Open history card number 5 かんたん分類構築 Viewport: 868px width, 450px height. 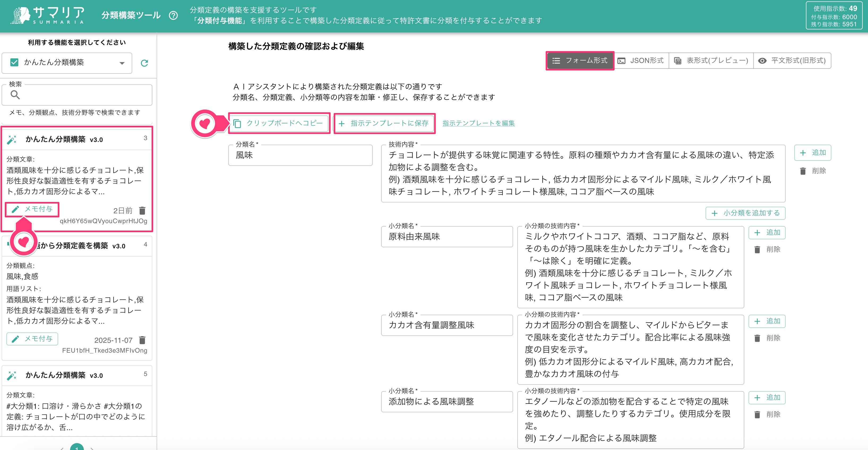77,401
